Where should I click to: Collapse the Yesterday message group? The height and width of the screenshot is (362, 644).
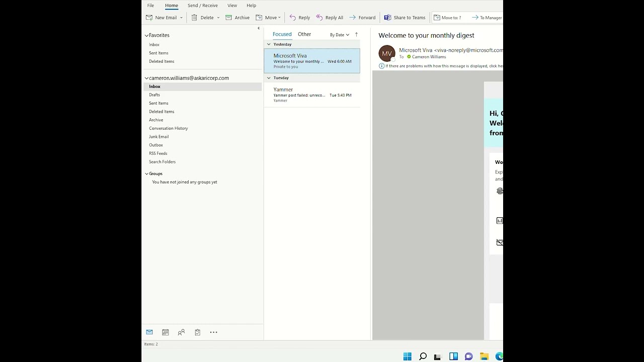269,44
